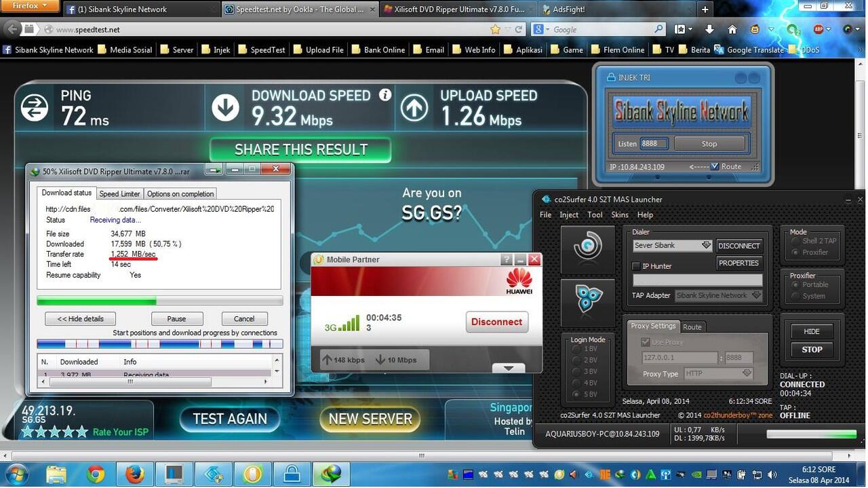This screenshot has height=488, width=868.
Task: Click the upload arrow icon on Speedtest
Action: pyautogui.click(x=414, y=108)
